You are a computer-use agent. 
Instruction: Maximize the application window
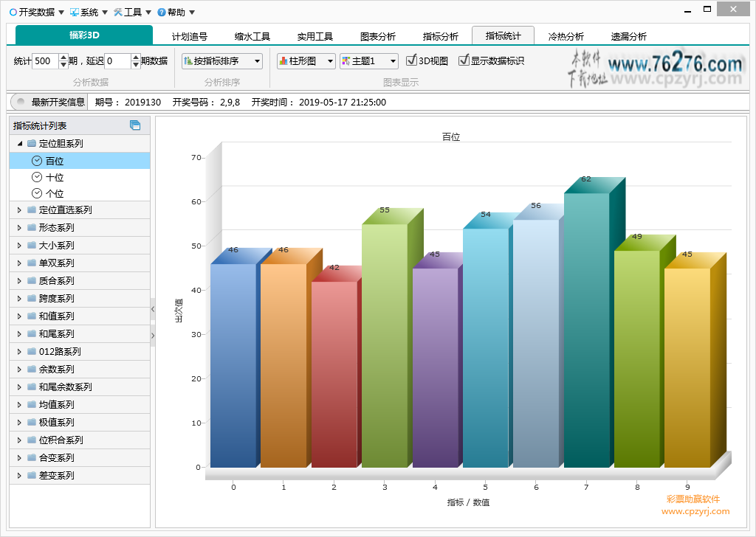click(x=707, y=9)
